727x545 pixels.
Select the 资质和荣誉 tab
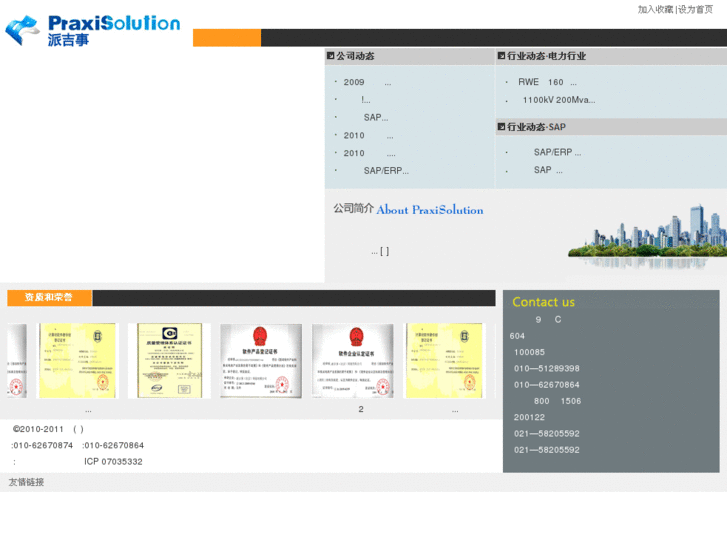(x=49, y=297)
